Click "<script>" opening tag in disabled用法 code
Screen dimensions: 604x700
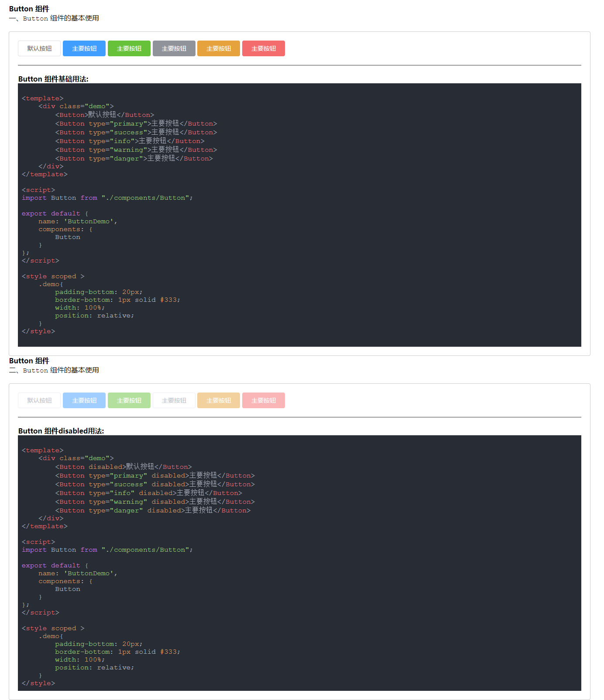pyautogui.click(x=38, y=542)
